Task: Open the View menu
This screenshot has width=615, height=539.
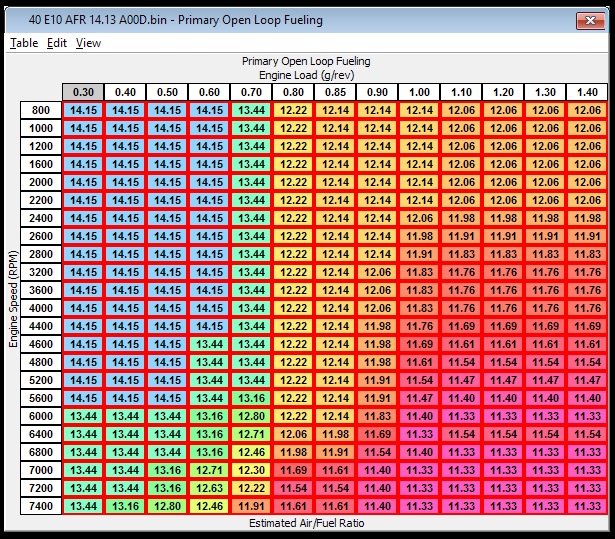Action: pos(88,43)
